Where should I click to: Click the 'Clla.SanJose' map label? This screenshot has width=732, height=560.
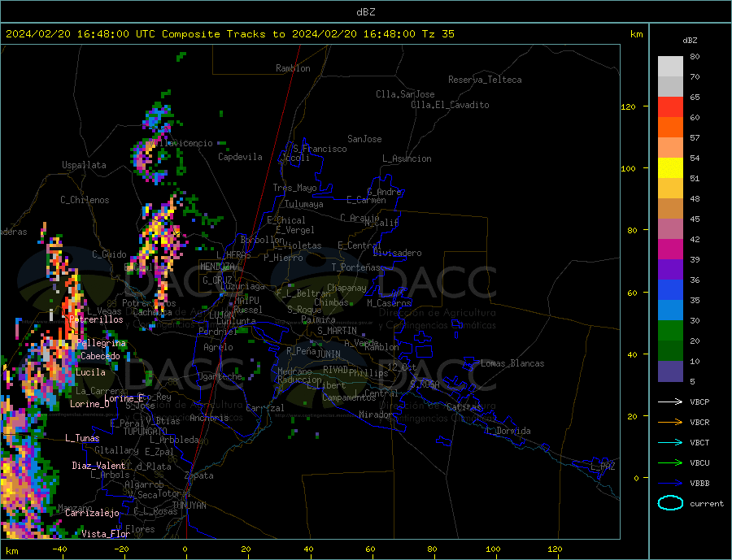[x=405, y=94]
